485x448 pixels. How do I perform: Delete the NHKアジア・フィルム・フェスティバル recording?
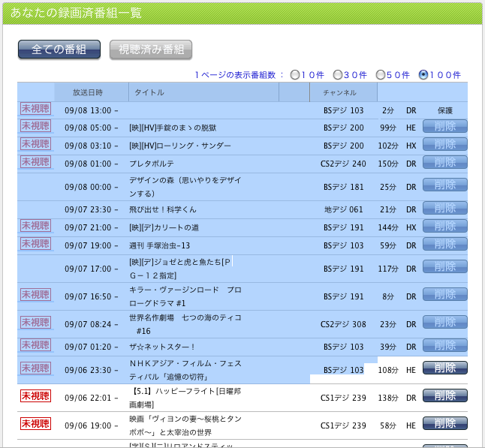point(444,368)
